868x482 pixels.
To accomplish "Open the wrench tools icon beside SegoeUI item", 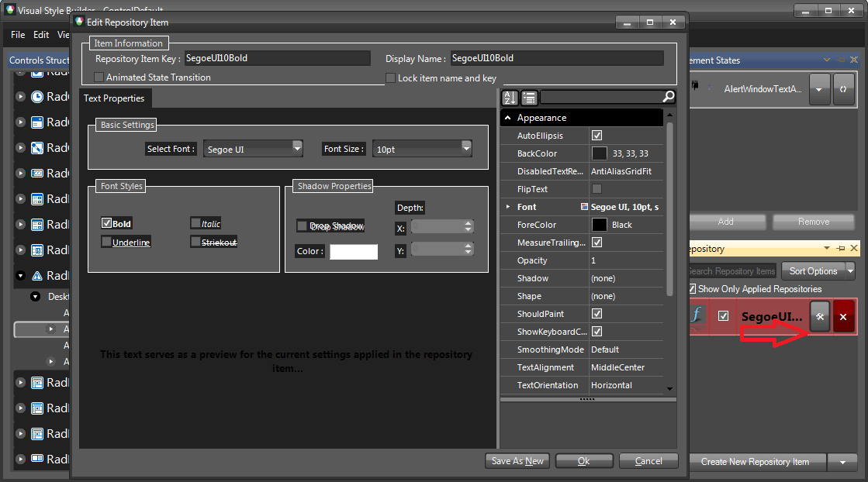I will [820, 316].
